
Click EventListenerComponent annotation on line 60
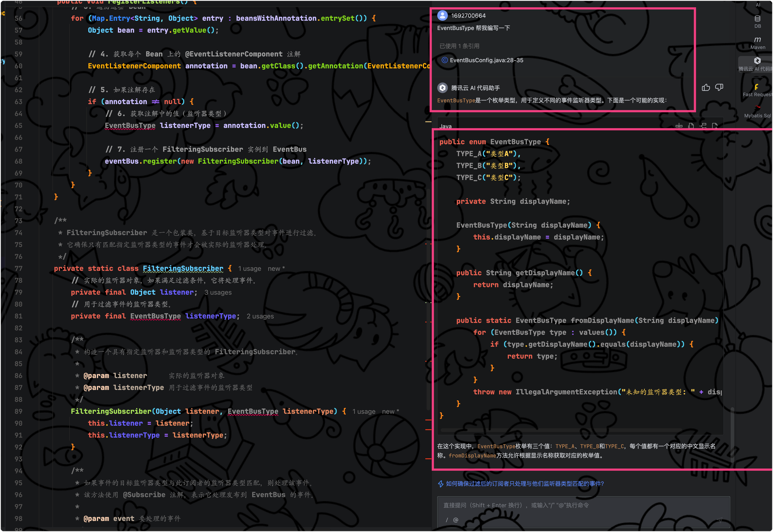(134, 66)
